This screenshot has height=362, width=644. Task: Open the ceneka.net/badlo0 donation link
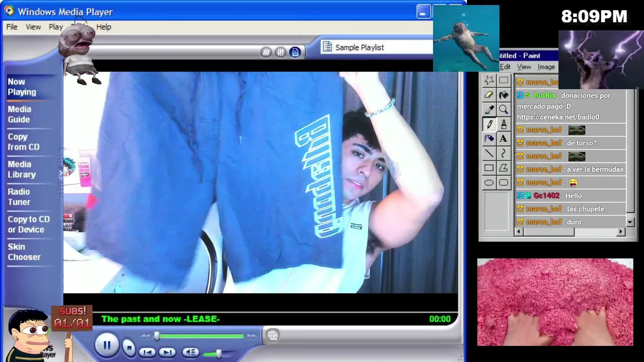coord(558,117)
